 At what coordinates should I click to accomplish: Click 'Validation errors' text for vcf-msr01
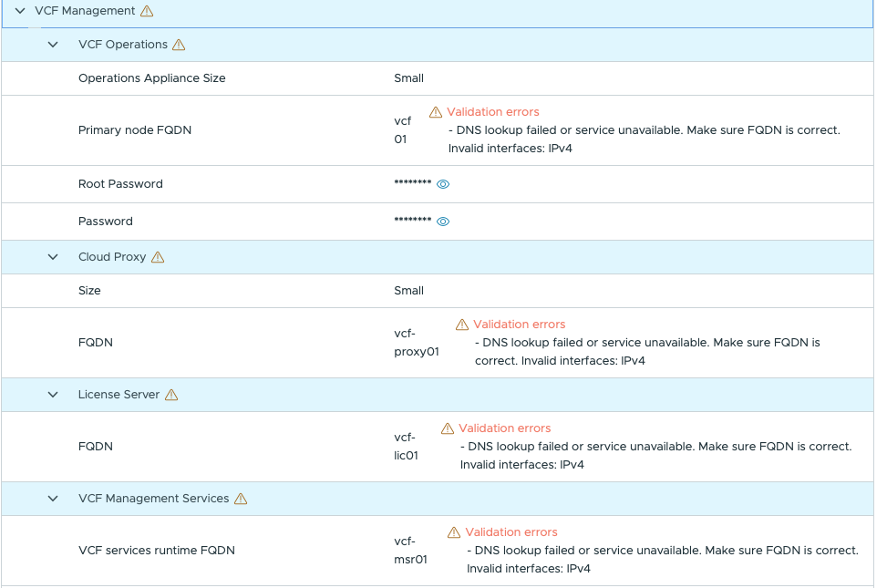(x=511, y=532)
